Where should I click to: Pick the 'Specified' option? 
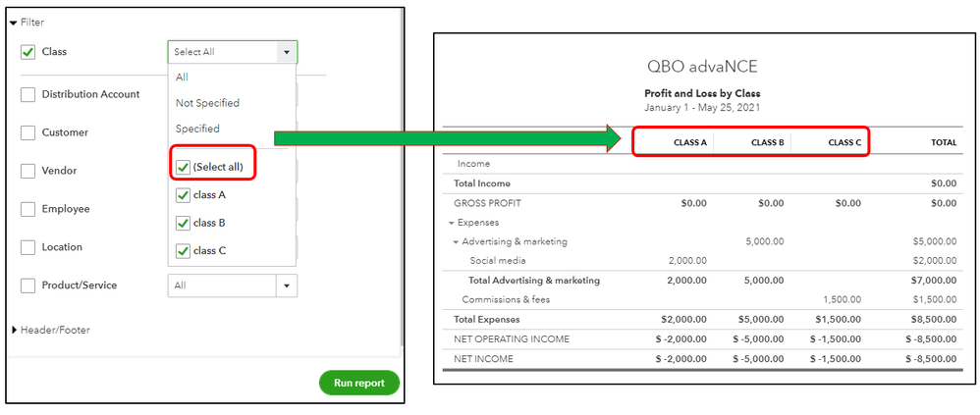coord(197,129)
